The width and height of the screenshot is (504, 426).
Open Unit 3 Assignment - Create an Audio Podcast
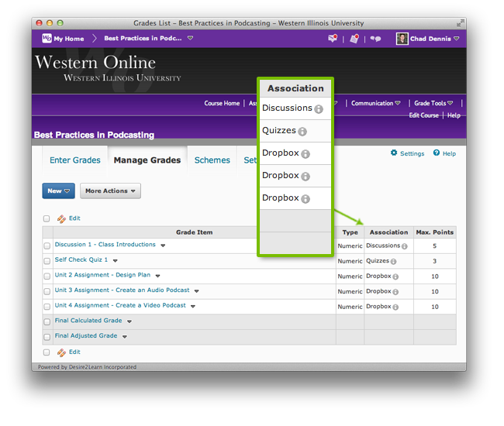coord(122,290)
